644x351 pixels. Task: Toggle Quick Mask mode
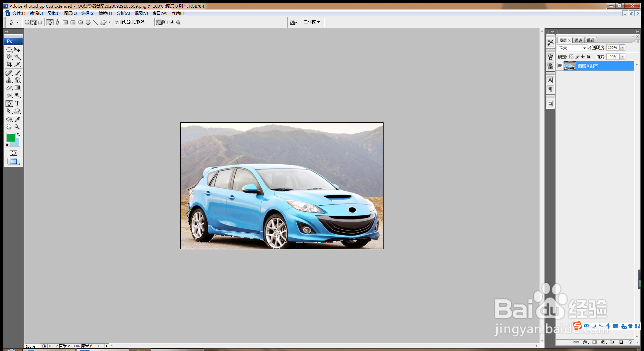(14, 153)
